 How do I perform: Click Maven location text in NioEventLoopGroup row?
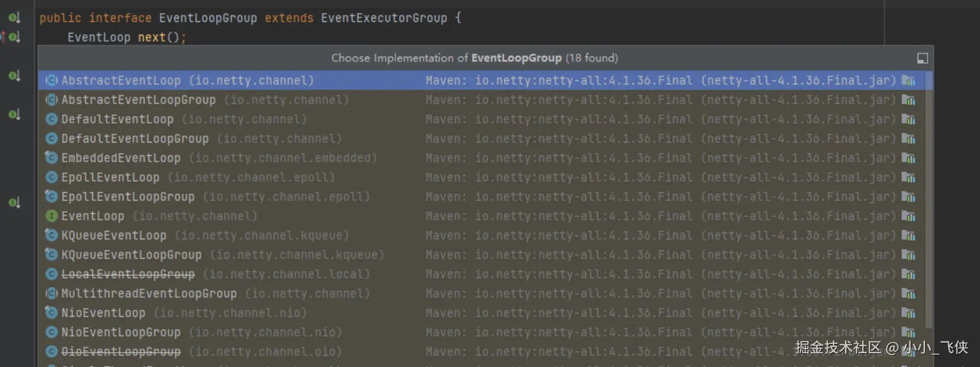click(x=661, y=332)
